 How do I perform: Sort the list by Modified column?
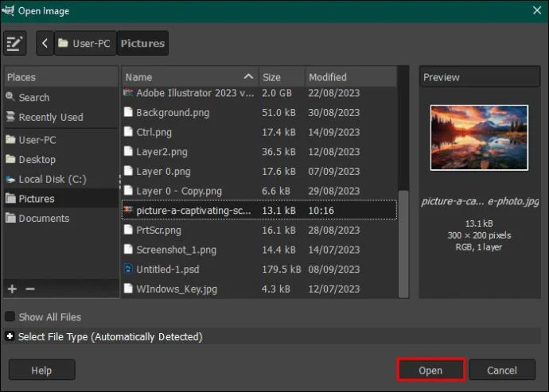[351, 77]
